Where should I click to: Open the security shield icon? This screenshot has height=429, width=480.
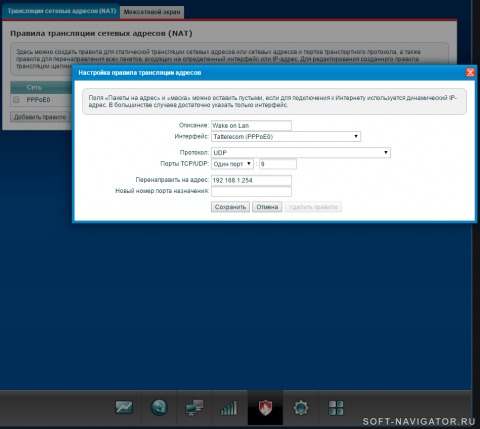pos(265,408)
